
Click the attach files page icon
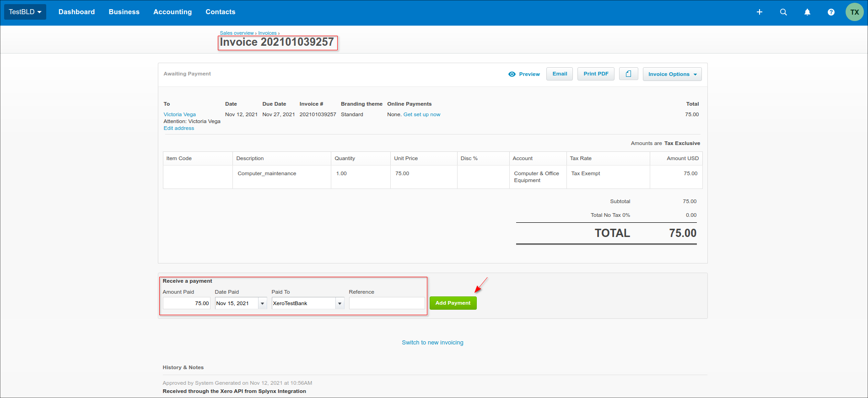pos(628,74)
